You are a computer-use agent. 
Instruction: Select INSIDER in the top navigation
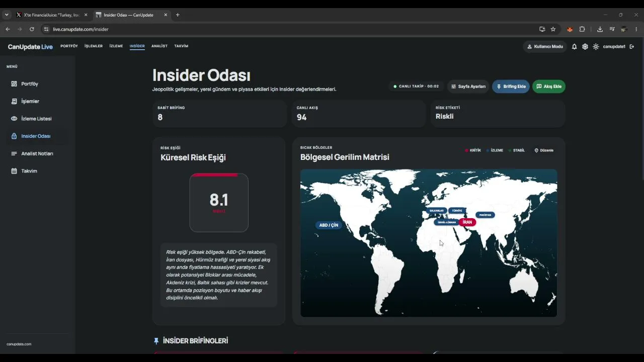pyautogui.click(x=137, y=46)
